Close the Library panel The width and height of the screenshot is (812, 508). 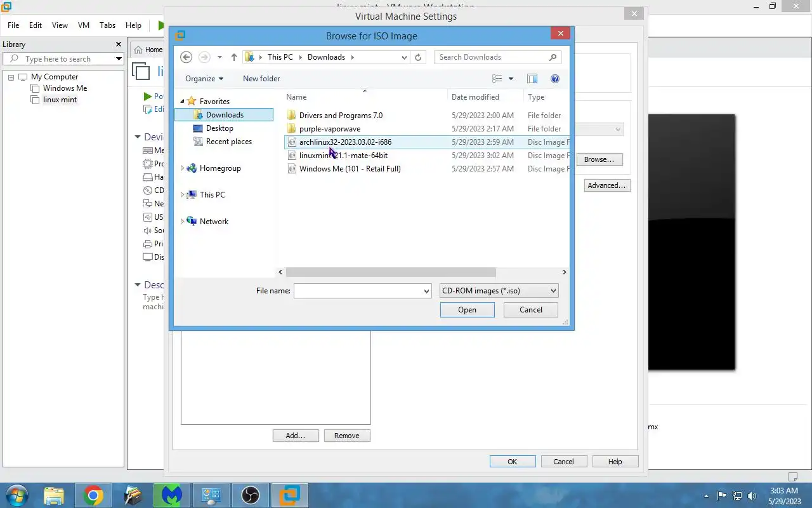tap(118, 44)
